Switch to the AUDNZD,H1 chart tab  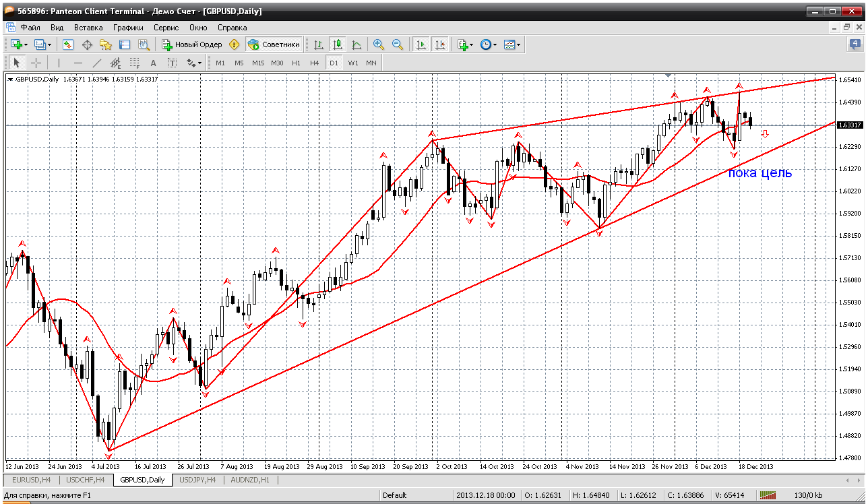(x=250, y=480)
